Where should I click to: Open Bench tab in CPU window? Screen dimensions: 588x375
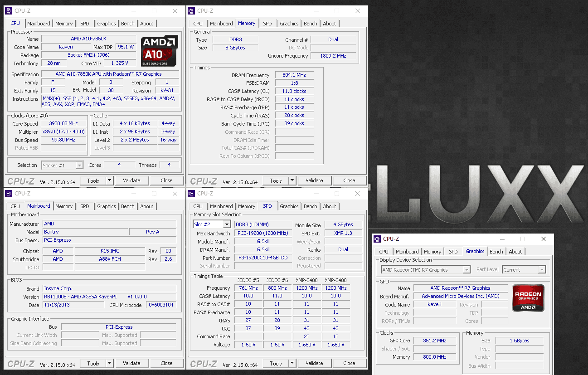128,24
